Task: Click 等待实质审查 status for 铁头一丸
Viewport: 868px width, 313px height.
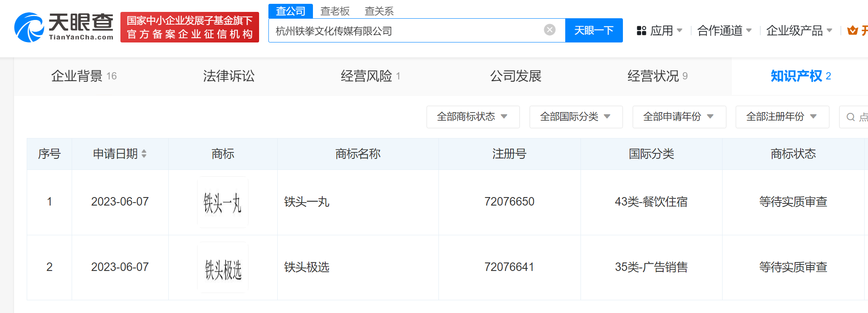Action: pyautogui.click(x=793, y=202)
